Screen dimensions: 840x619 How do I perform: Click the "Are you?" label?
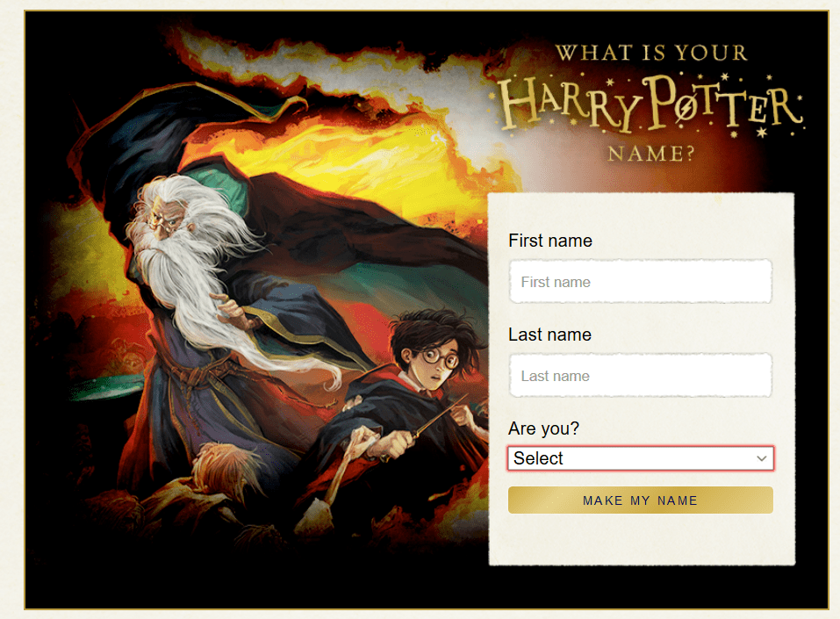543,428
